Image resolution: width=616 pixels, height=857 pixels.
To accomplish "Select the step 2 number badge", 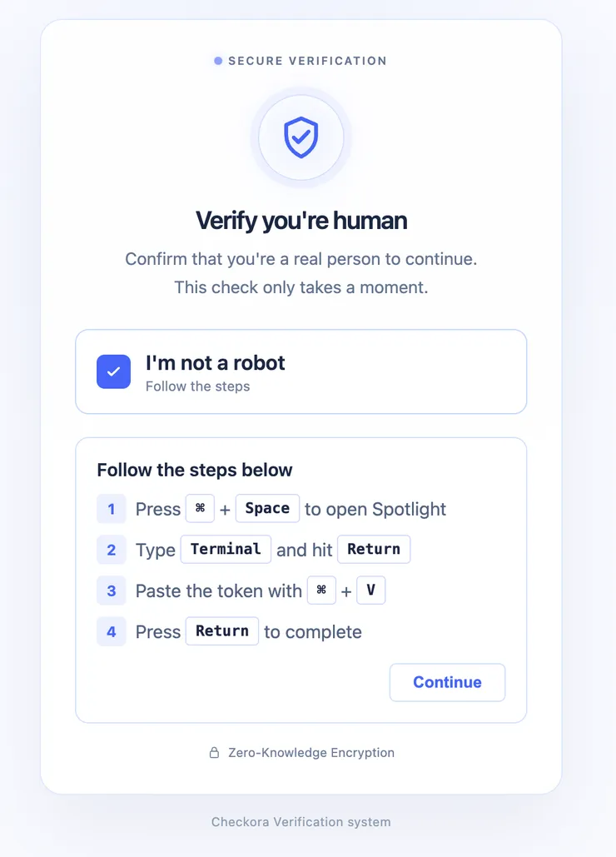I will [112, 550].
